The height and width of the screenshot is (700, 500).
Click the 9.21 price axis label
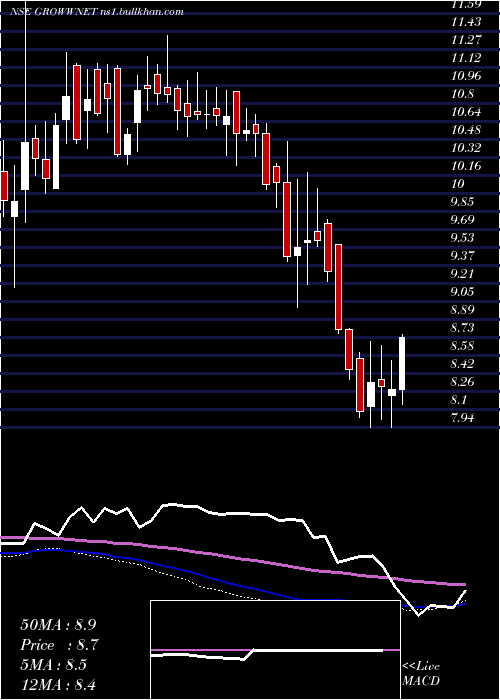click(x=462, y=274)
